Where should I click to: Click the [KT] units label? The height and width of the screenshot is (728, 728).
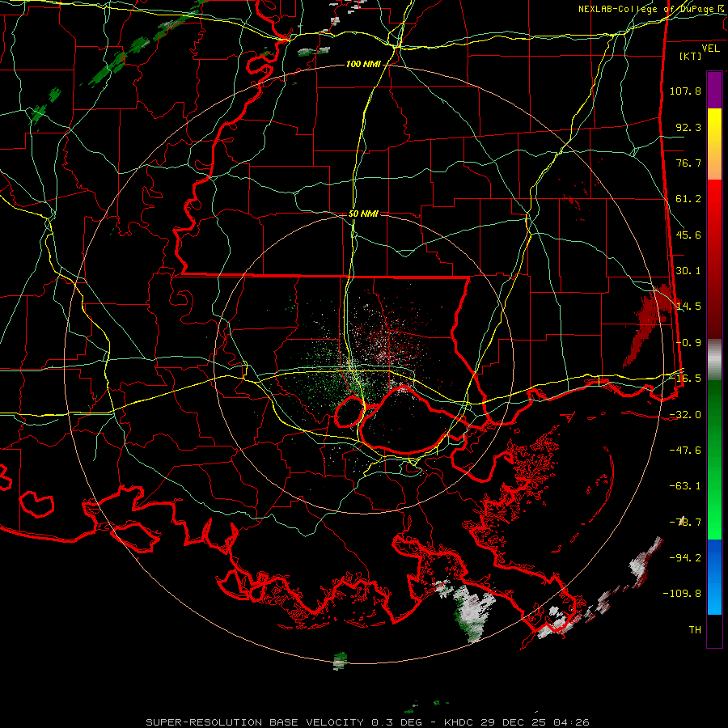[691, 56]
